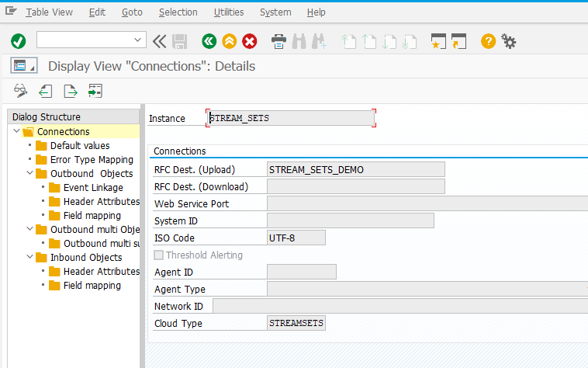Select Event Linkage folder in tree
Viewport: 588px width, 368px height.
click(x=92, y=187)
